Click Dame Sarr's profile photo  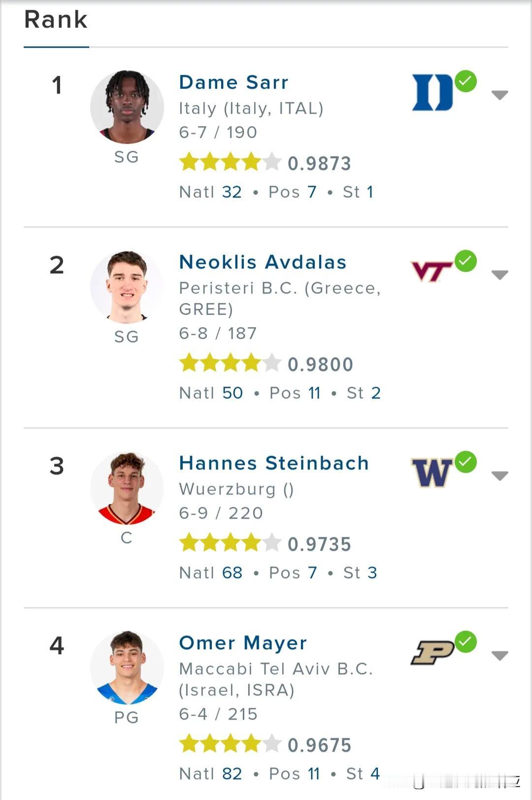pyautogui.click(x=127, y=107)
